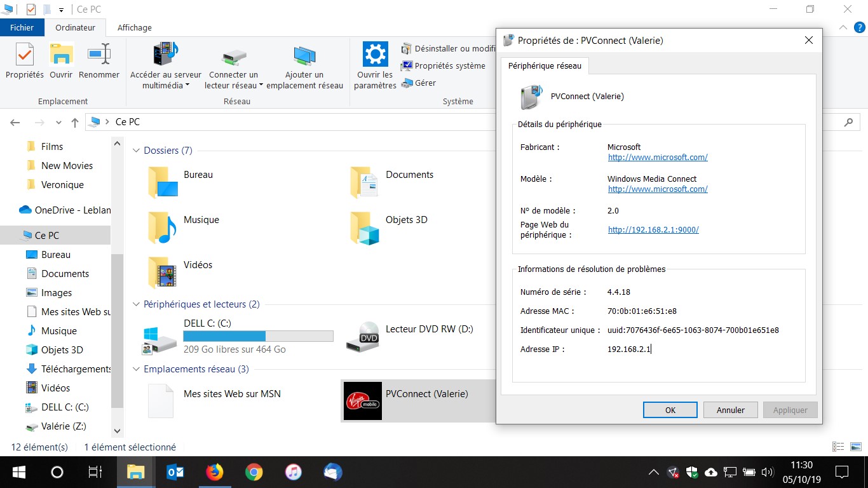Image resolution: width=868 pixels, height=488 pixels.
Task: Collapse the Emplacements réseau section
Action: coord(137,369)
